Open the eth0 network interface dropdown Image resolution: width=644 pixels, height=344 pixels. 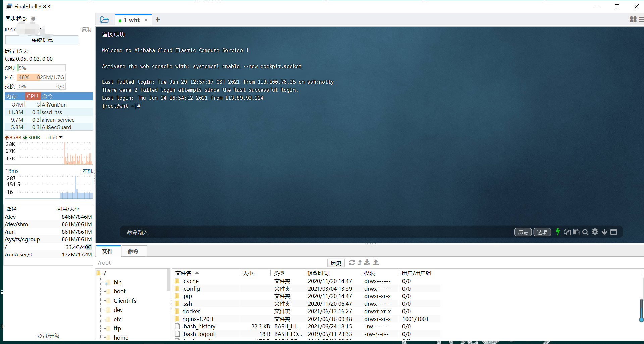[x=54, y=137]
